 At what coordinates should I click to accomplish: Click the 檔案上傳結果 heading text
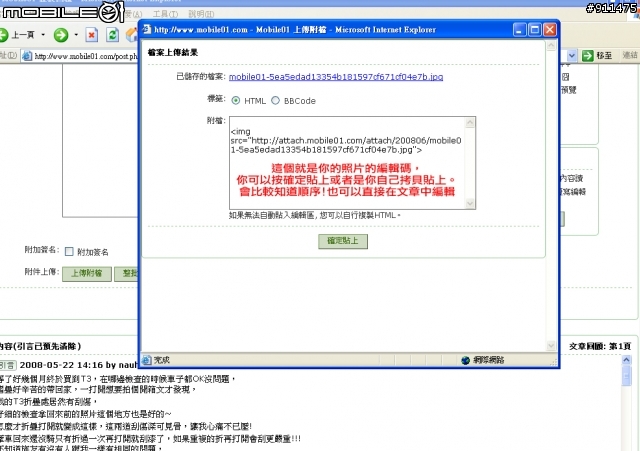point(173,52)
